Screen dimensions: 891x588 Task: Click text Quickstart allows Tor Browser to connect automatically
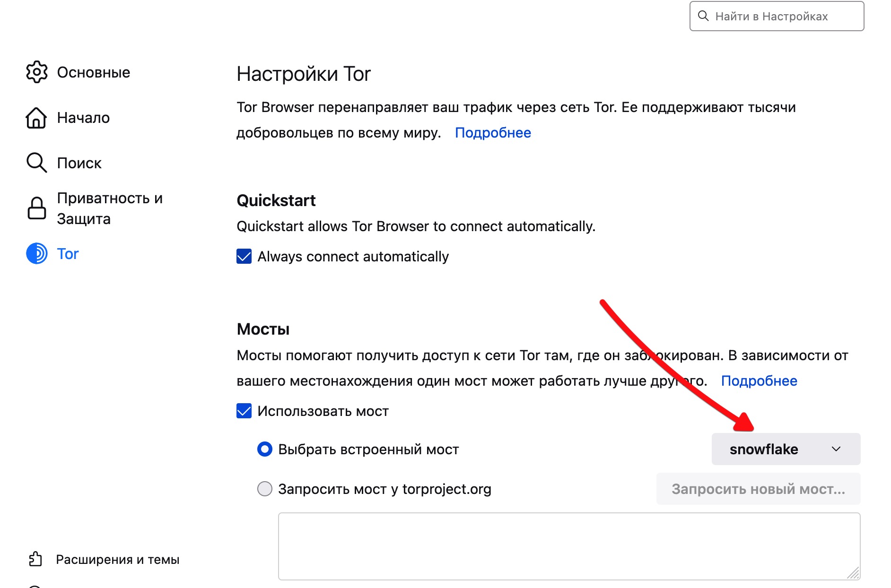coord(416,226)
